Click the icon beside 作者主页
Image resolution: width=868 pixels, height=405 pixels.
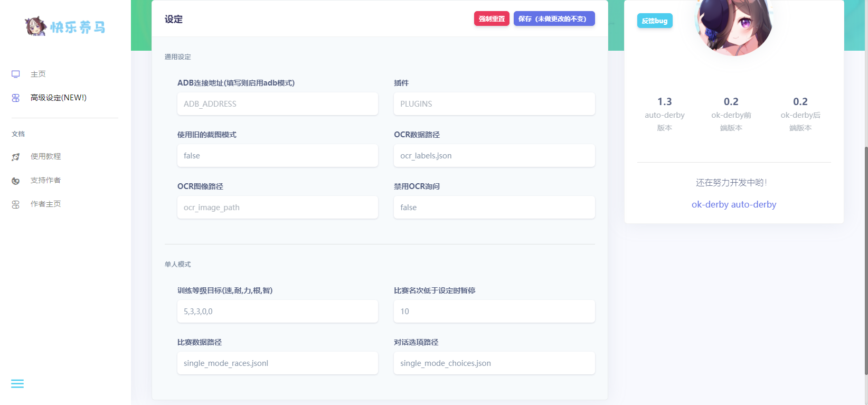pyautogui.click(x=16, y=204)
